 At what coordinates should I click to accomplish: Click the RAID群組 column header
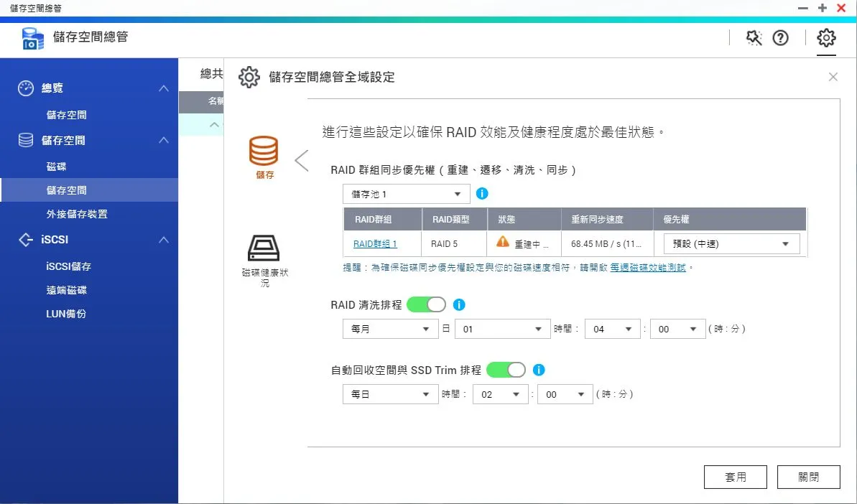tap(383, 220)
